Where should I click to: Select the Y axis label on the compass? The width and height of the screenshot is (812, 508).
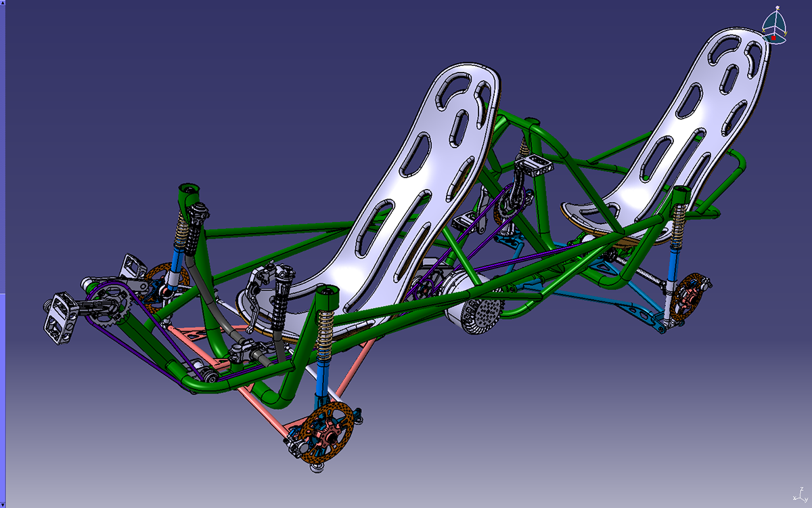pyautogui.click(x=785, y=33)
